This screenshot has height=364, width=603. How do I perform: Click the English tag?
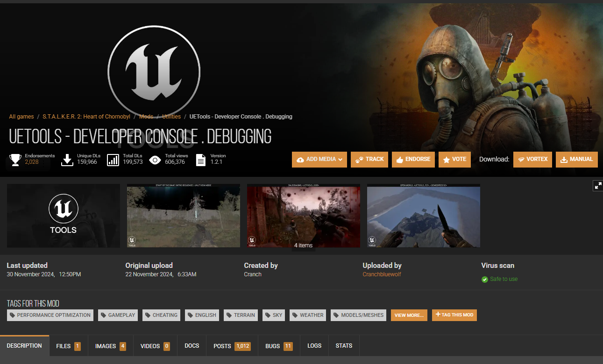(202, 315)
